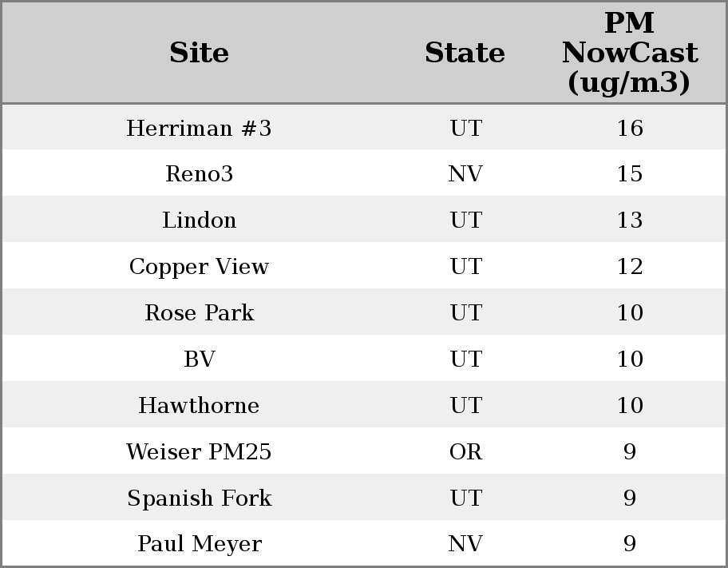Select the BV site cell
The image size is (728, 568).
pos(199,359)
